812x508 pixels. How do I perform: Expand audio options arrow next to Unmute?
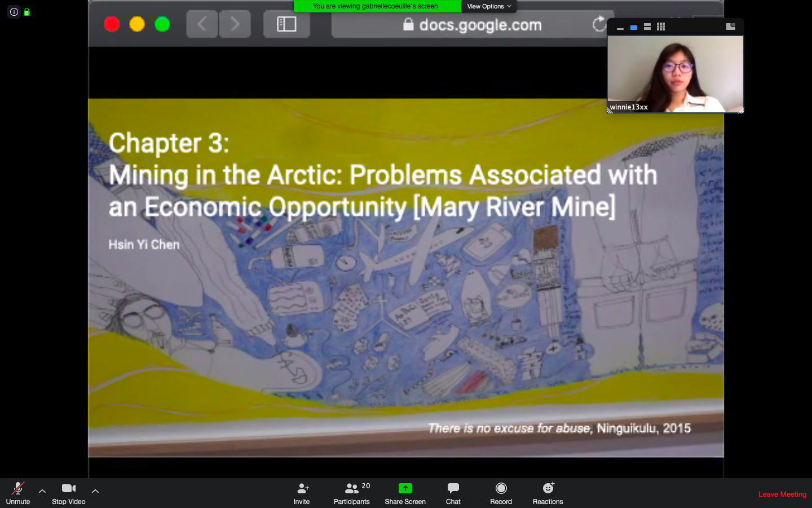click(x=42, y=491)
